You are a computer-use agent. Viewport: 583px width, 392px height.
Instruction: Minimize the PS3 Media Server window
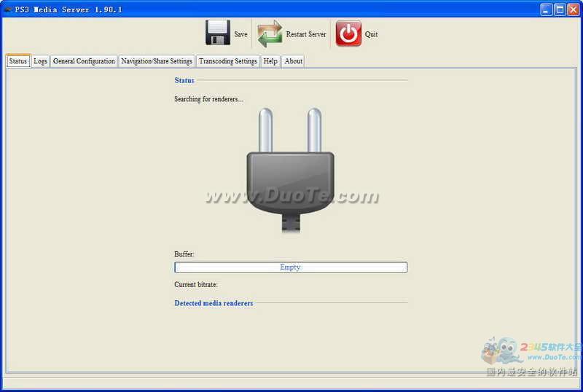(546, 9)
